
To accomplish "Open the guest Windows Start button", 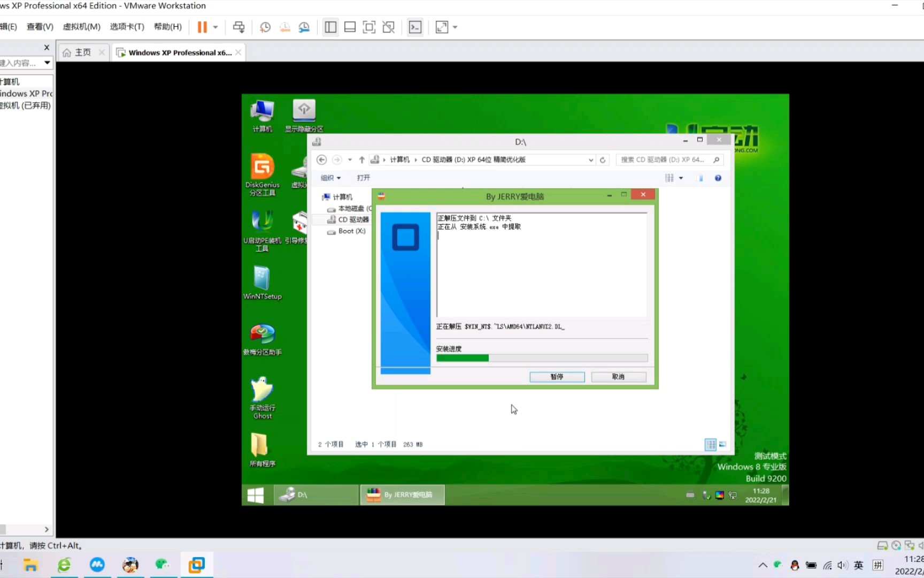I will point(256,495).
